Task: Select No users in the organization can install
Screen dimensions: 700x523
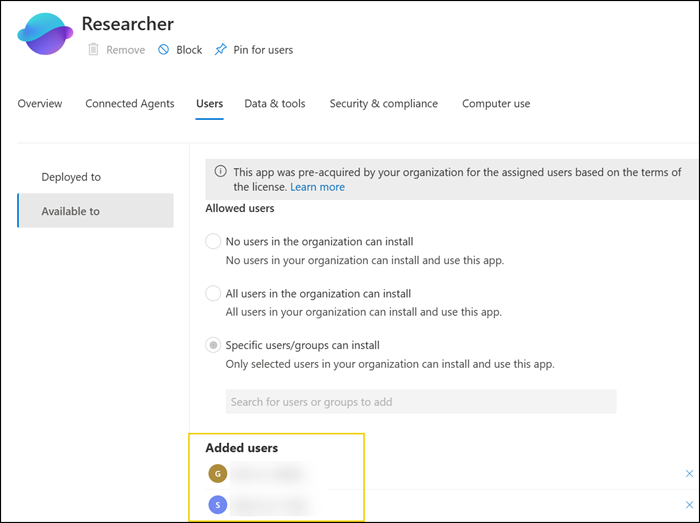Action: [x=213, y=241]
